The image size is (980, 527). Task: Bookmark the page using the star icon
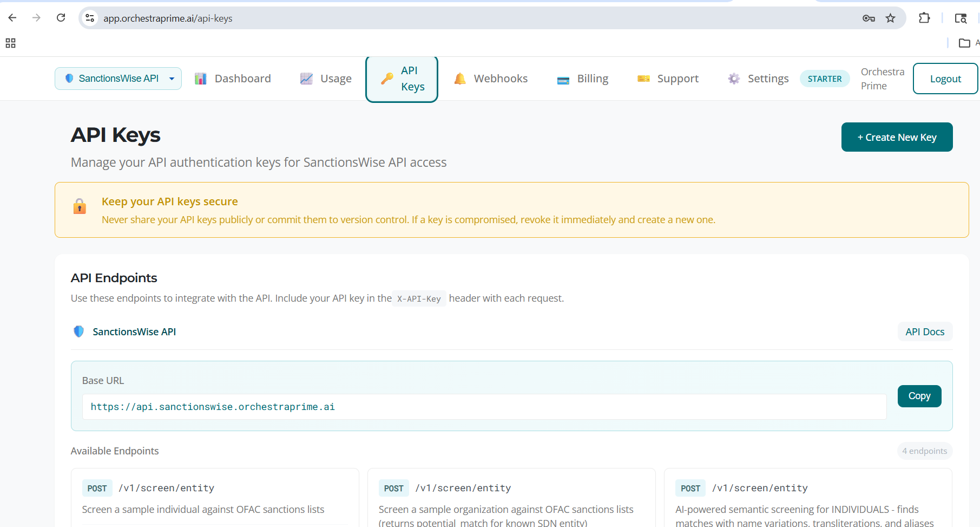pyautogui.click(x=890, y=18)
